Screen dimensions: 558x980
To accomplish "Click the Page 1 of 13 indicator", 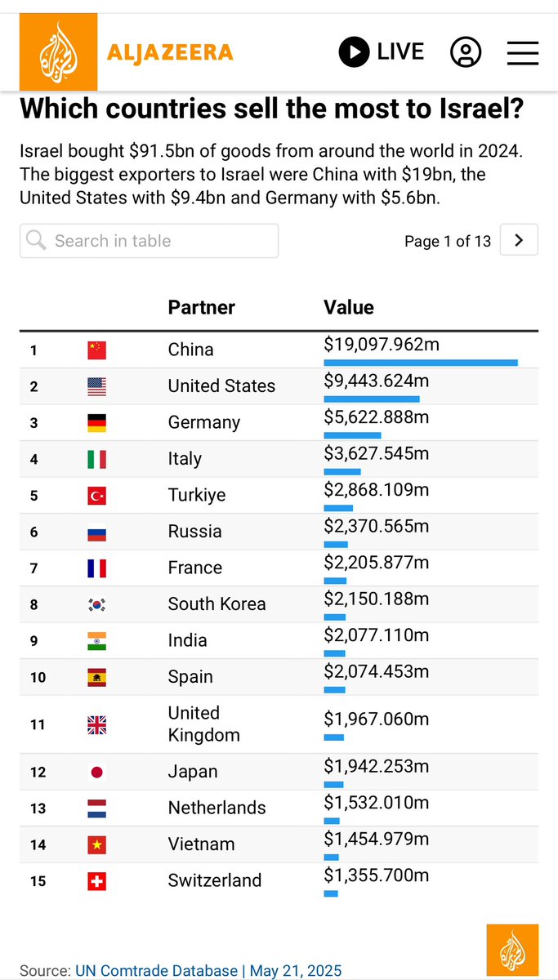I will (x=448, y=241).
